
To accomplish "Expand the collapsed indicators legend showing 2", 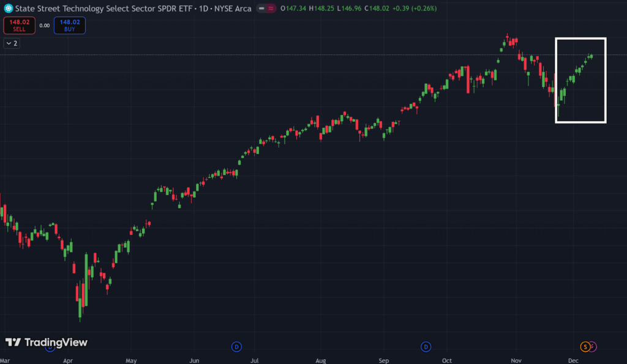I will pos(12,43).
